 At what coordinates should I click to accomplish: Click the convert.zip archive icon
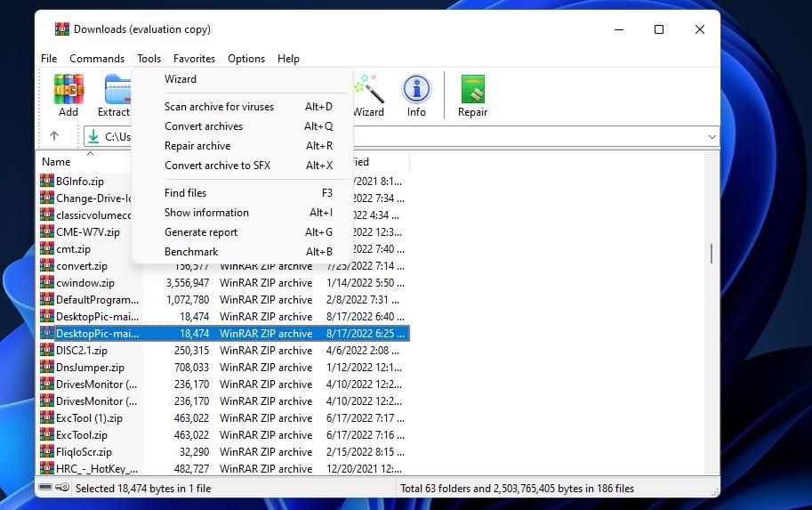click(47, 265)
